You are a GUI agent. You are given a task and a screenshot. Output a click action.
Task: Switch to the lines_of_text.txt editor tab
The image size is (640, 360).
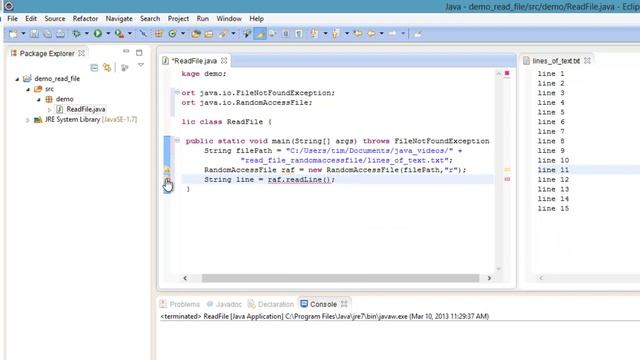click(556, 61)
